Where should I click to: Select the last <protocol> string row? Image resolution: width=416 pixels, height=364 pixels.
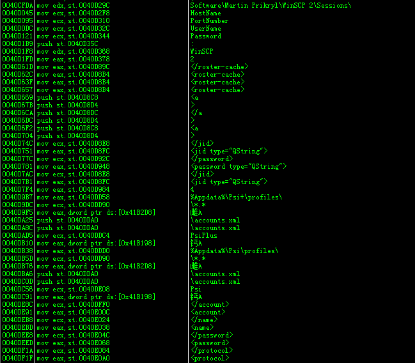tap(208, 358)
